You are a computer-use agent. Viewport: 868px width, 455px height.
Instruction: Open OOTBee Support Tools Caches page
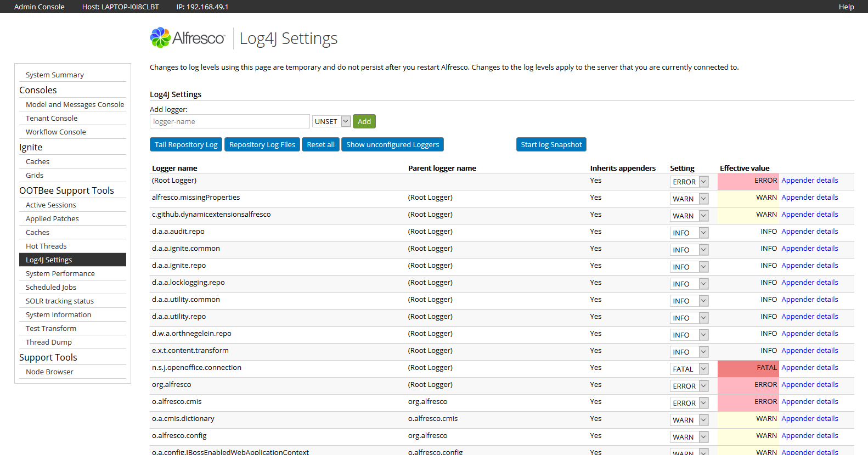coord(37,232)
